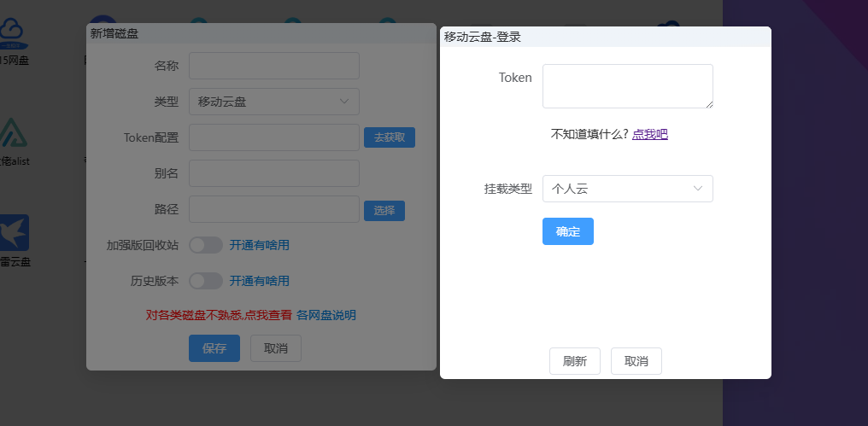Click the 别名 input field
The width and height of the screenshot is (868, 426).
274,173
